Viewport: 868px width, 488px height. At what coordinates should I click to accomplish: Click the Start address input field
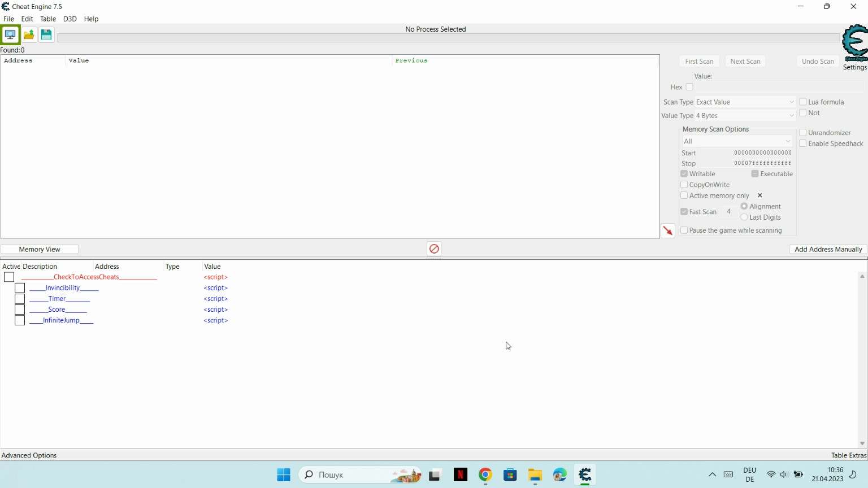coord(747,153)
